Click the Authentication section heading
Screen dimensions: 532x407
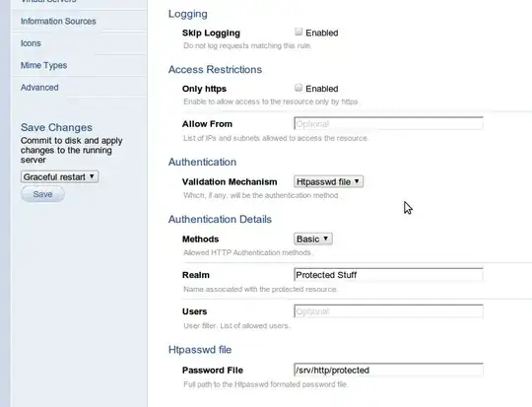click(202, 162)
